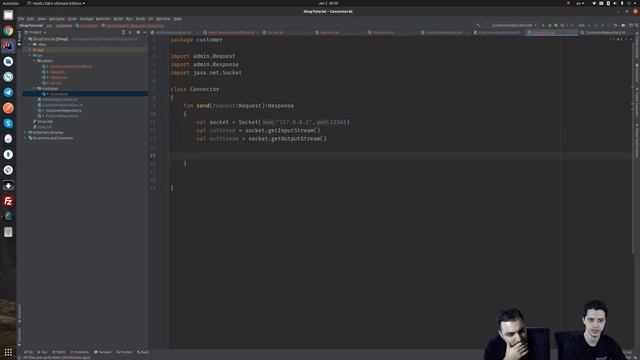Image resolution: width=640 pixels, height=360 pixels.
Task: Open the View menu
Action: pos(42,19)
